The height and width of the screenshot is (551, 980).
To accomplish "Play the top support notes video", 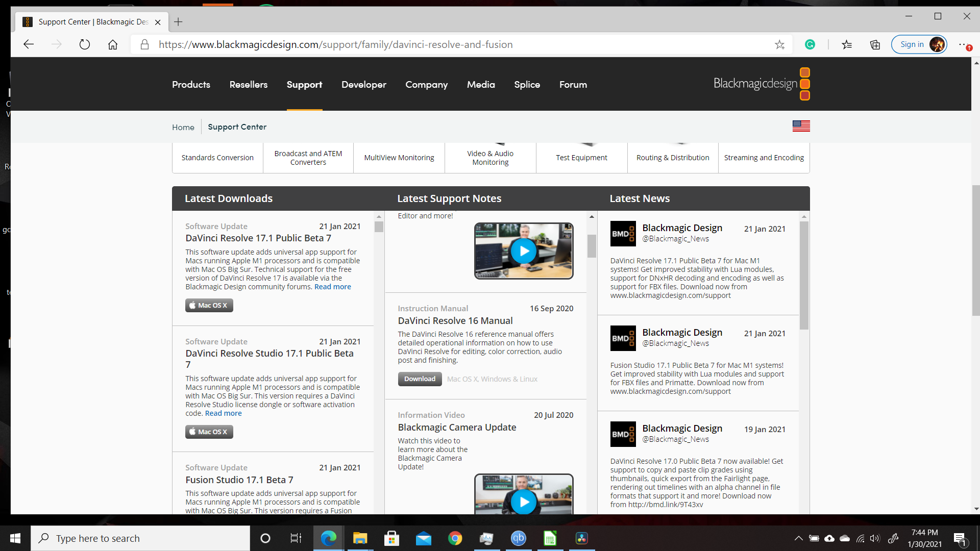I will point(524,251).
